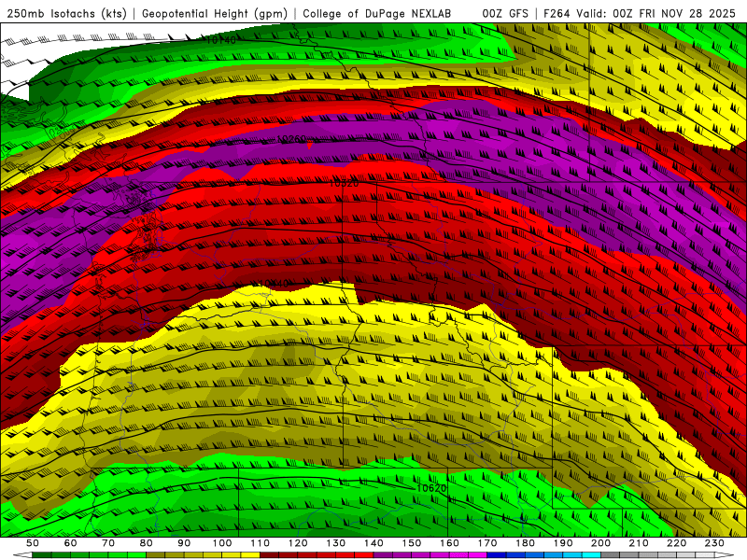Click the 'Geopotential Height (gpm)' header text

215,14
